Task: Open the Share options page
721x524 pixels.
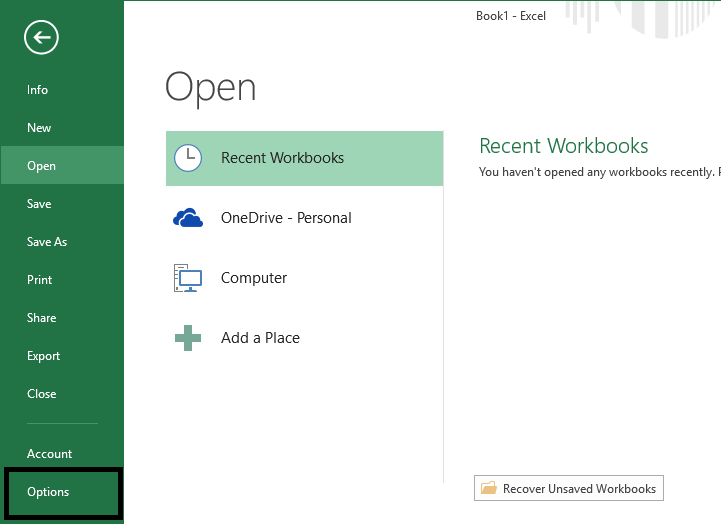Action: pos(41,318)
